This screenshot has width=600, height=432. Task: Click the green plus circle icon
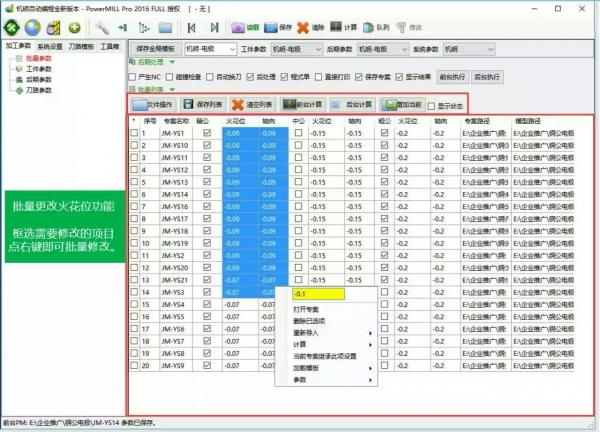[x=74, y=27]
